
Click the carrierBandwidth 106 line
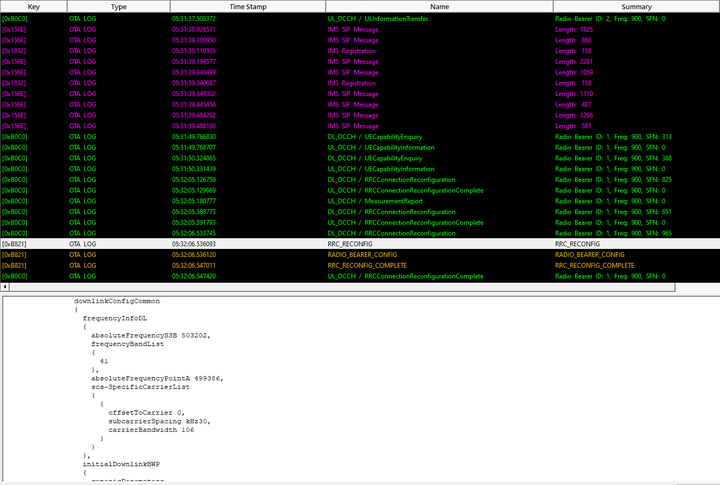coord(151,430)
